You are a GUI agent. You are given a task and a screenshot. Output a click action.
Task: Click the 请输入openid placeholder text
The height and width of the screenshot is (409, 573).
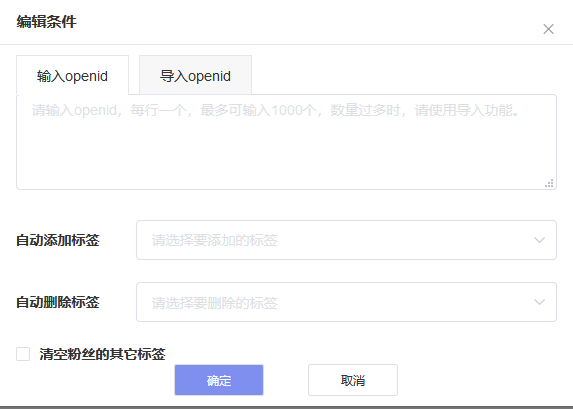click(276, 110)
